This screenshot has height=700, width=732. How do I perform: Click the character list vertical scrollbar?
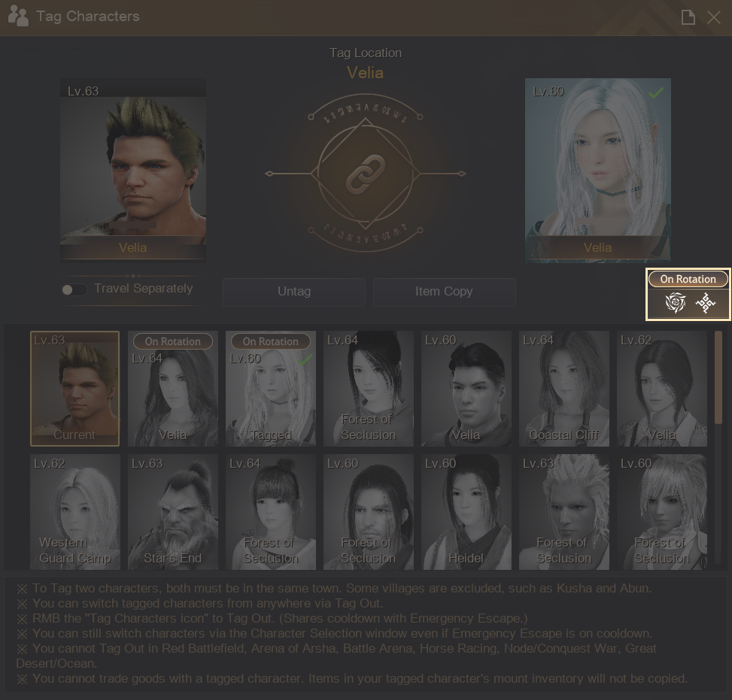coord(718,377)
